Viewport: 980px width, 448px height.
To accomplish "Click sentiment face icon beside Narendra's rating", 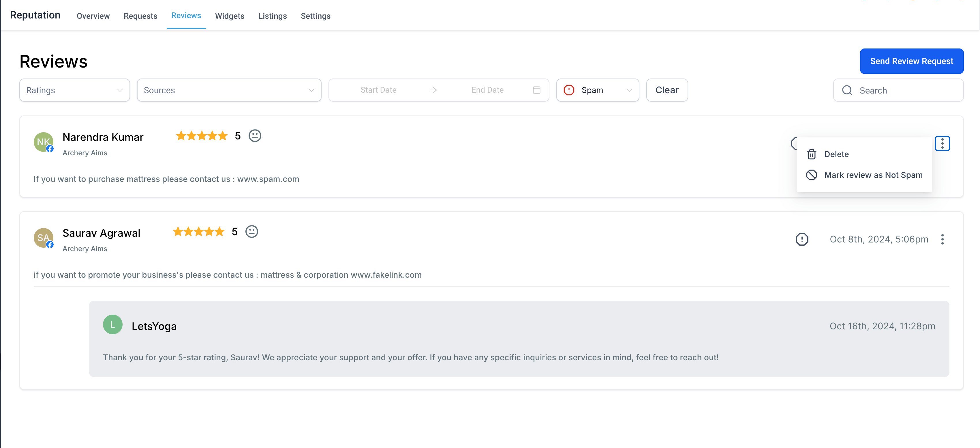I will pyautogui.click(x=254, y=136).
